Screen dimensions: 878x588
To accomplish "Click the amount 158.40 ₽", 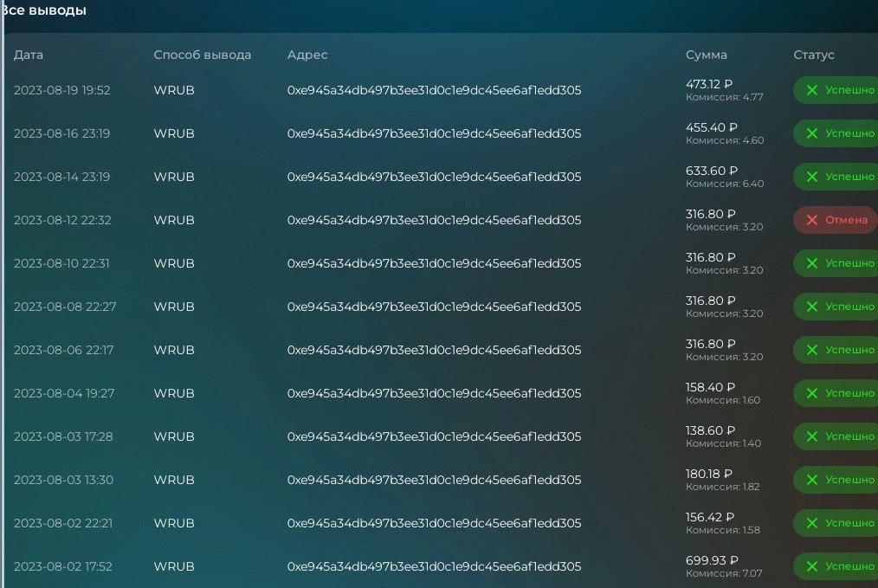I will [711, 387].
